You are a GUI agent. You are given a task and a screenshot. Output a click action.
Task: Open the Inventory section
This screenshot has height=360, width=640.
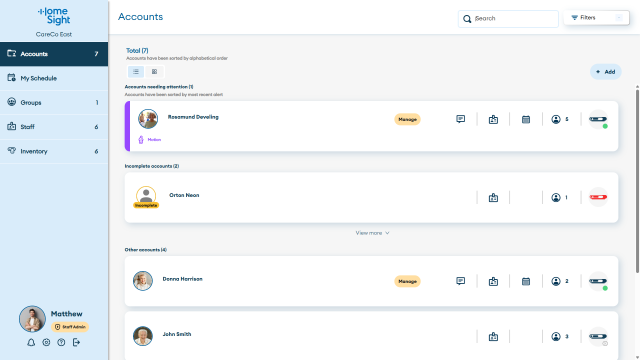click(54, 151)
